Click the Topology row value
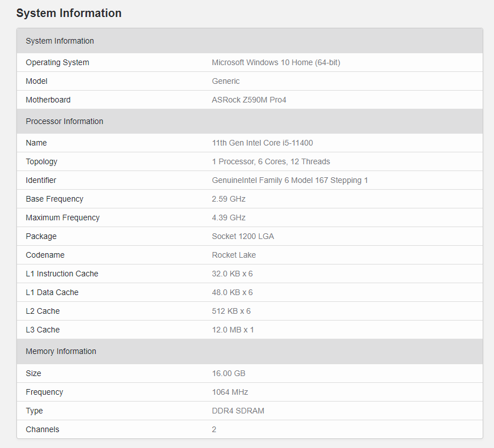Image resolution: width=494 pixels, height=448 pixels. coord(271,161)
